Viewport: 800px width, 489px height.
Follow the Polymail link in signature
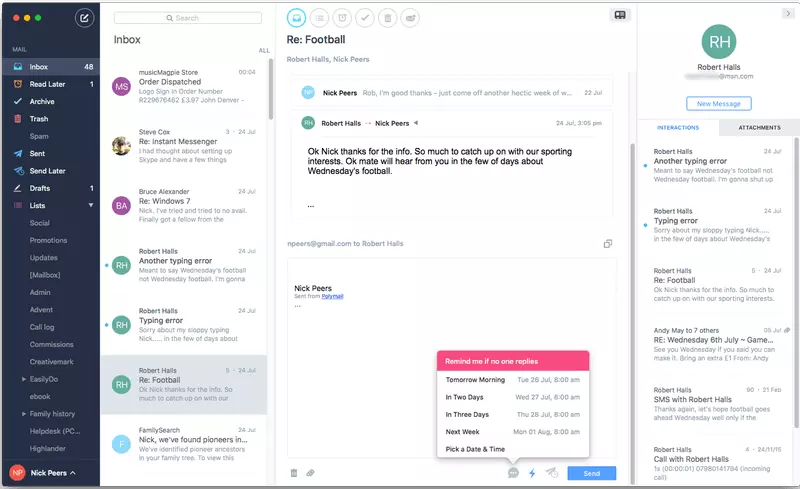point(332,296)
